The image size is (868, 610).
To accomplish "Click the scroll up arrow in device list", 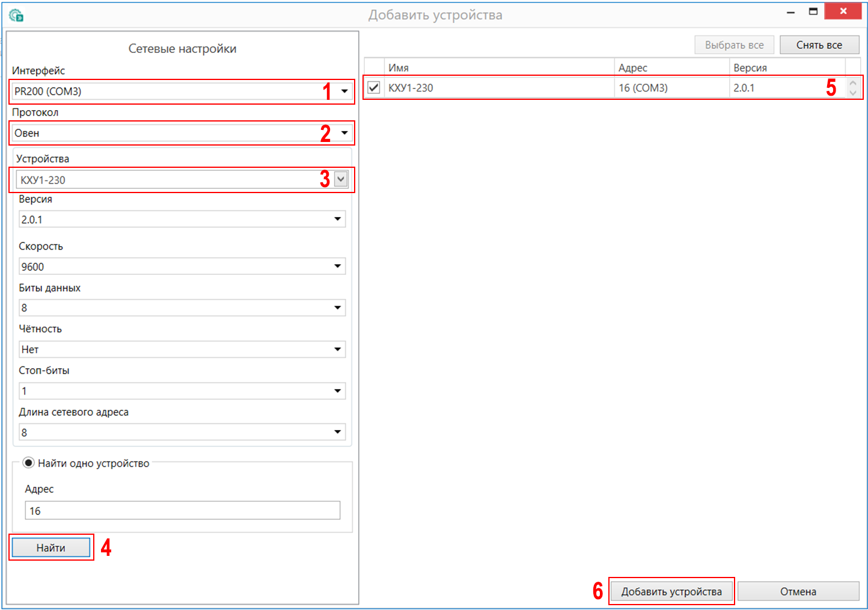I will tap(852, 83).
